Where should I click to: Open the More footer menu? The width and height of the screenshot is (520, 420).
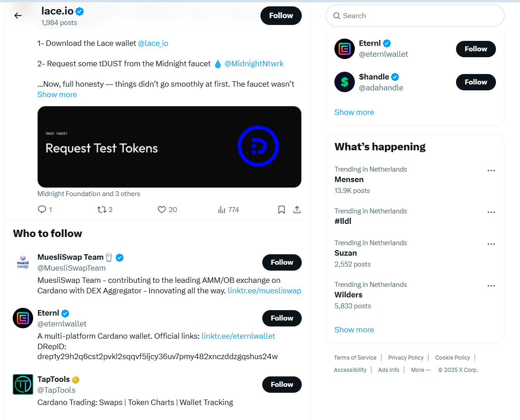[x=420, y=370]
